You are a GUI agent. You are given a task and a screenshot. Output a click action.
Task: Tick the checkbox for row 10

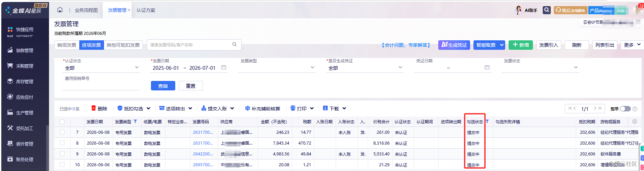tap(62, 165)
